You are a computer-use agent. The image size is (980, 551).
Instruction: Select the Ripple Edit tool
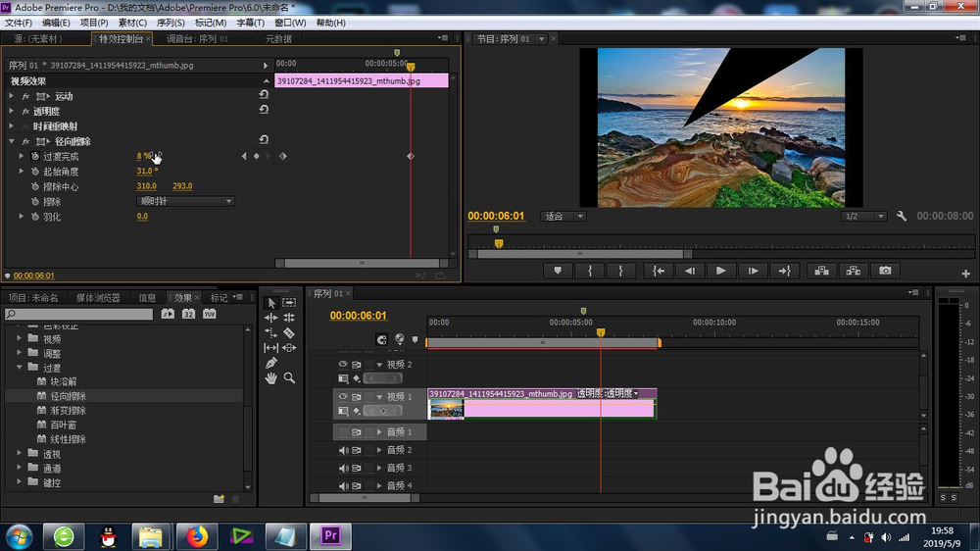tap(271, 318)
